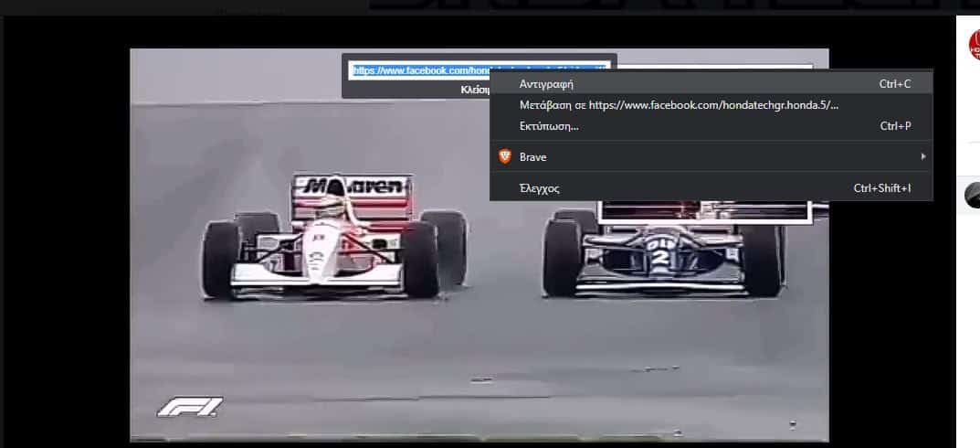Click the Κλείσιμο button under the URL
The width and height of the screenshot is (980, 448).
pyautogui.click(x=474, y=90)
